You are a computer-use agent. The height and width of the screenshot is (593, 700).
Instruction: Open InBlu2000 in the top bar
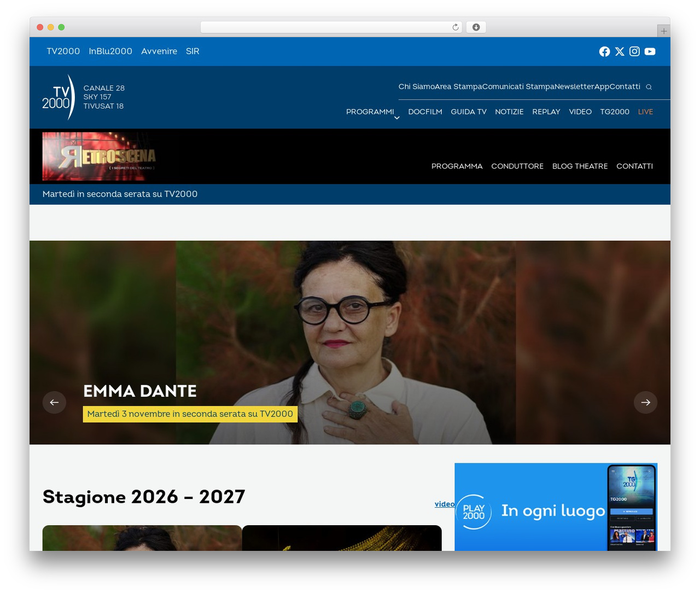coord(110,51)
